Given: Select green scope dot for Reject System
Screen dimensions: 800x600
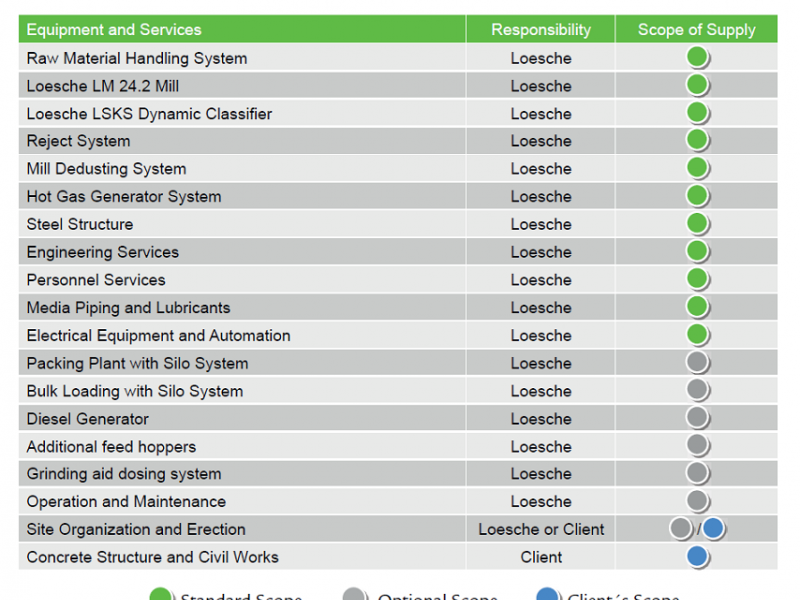Looking at the screenshot, I should pyautogui.click(x=697, y=140).
